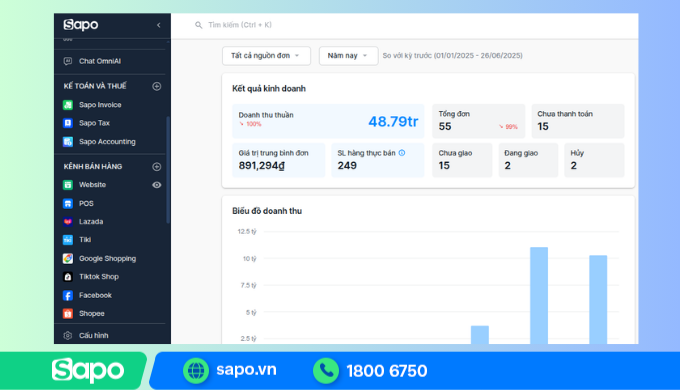Toggle the Website eye visibility icon
Image resolution: width=680 pixels, height=390 pixels.
(x=157, y=185)
